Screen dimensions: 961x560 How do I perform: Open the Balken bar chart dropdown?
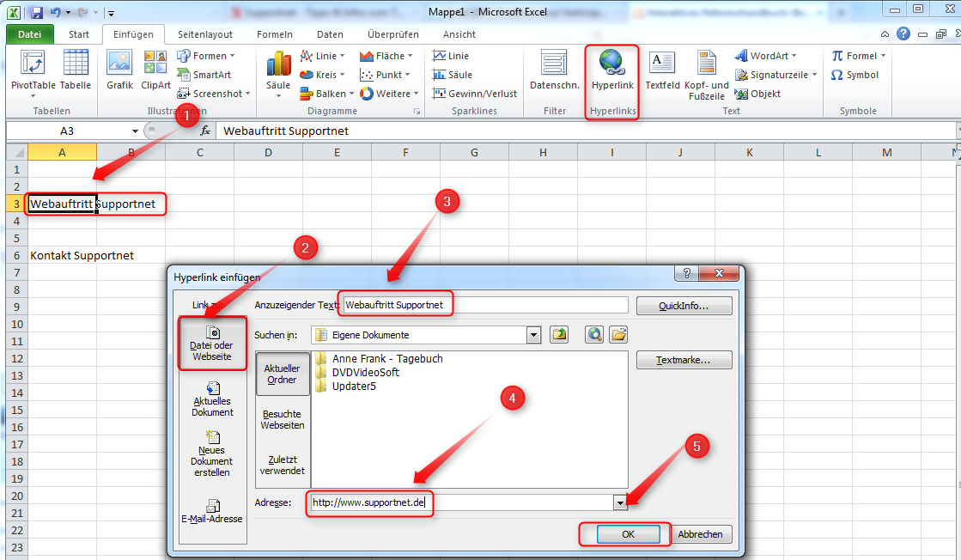pos(326,94)
